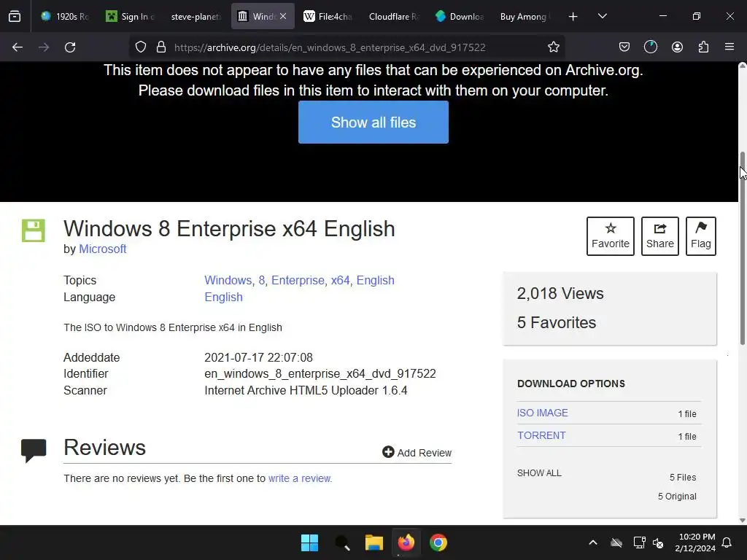Screen dimensions: 747x560
Task: Click Add Review plus icon
Action: 388,452
